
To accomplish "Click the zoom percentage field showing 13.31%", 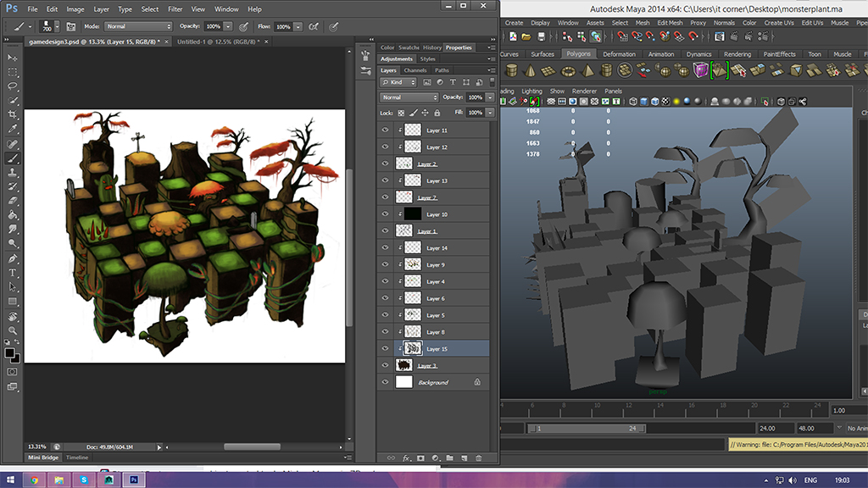I will pos(37,446).
